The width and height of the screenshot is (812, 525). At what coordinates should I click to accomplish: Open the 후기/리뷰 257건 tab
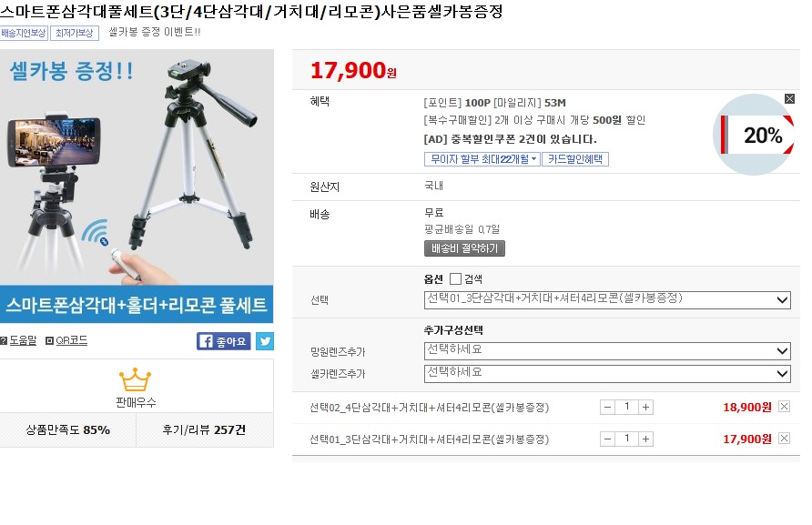(x=205, y=429)
